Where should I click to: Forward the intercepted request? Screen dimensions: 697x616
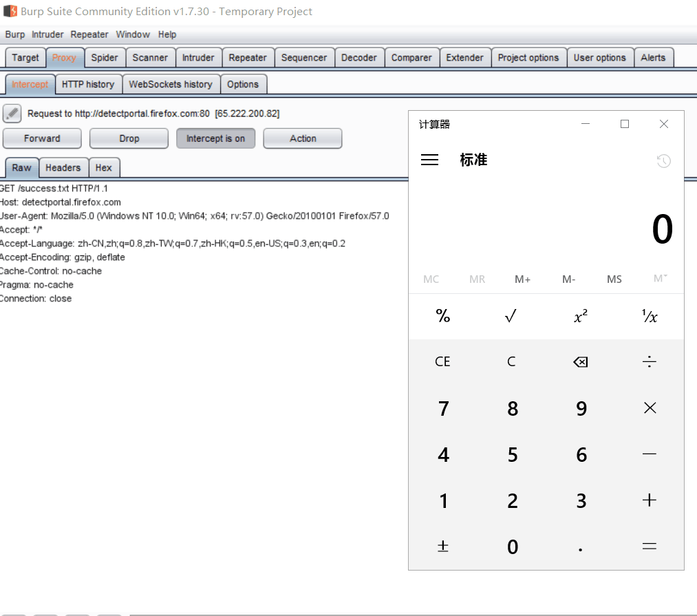pos(42,138)
